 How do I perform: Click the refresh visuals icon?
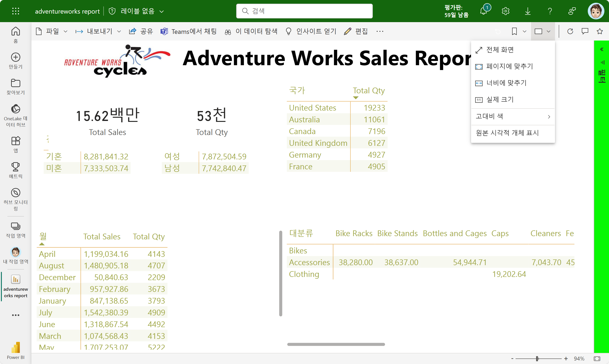570,31
